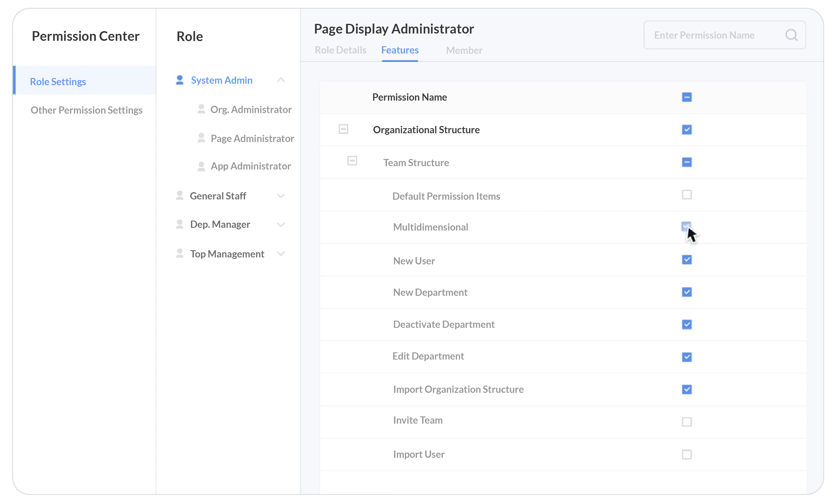Click the Dep. Manager person icon
This screenshot has height=504, width=835.
(x=180, y=224)
